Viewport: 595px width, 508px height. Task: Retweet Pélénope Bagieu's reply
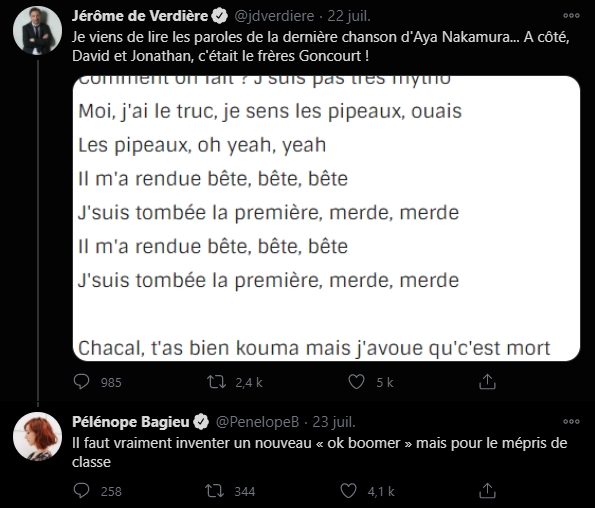(x=215, y=491)
